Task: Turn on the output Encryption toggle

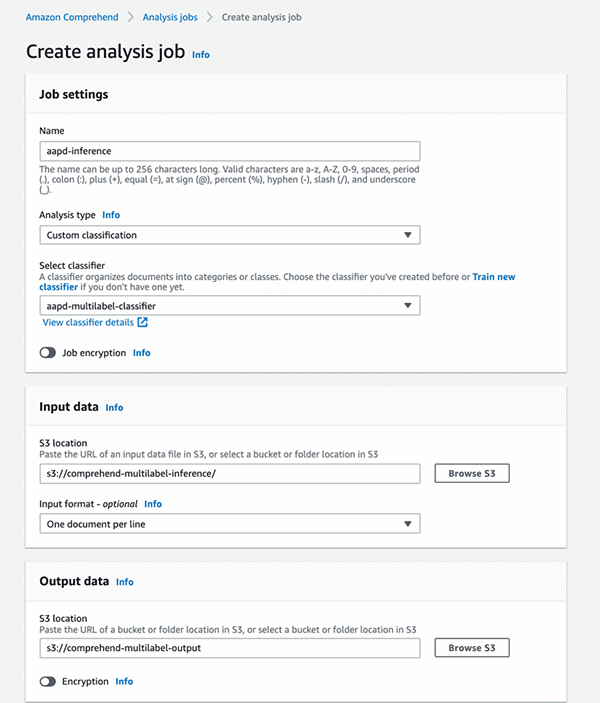Action: (48, 681)
